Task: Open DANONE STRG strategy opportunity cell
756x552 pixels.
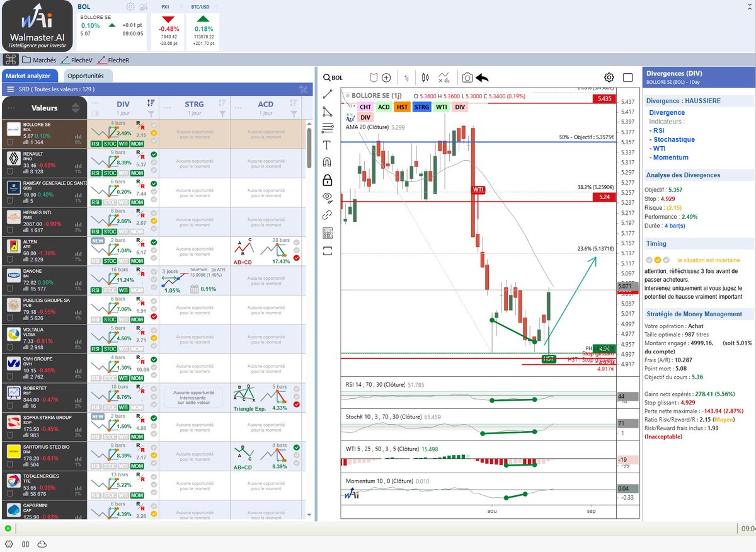Action: tap(194, 280)
